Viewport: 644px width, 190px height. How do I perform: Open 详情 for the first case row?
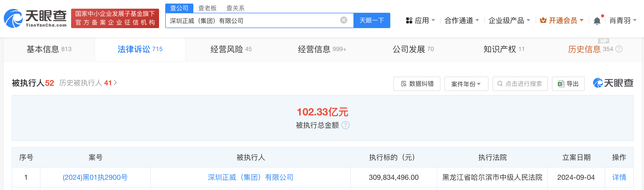pos(619,177)
